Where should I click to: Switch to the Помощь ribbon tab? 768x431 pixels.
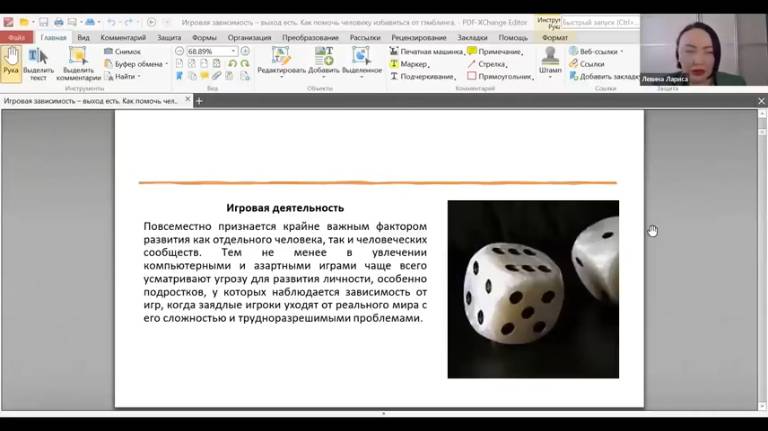513,37
